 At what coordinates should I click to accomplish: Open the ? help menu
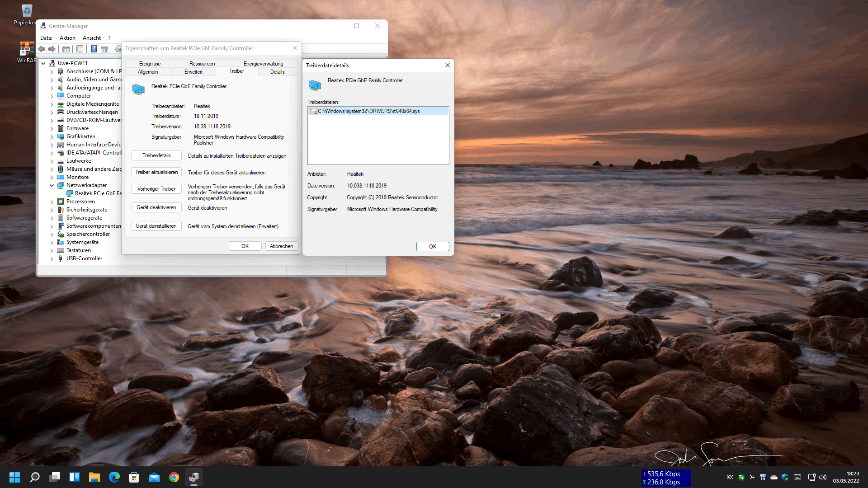[x=109, y=38]
